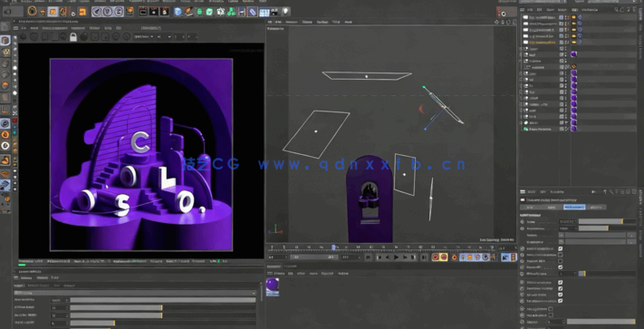
Task: Add a Subdivision Surface generator
Action: tap(199, 12)
